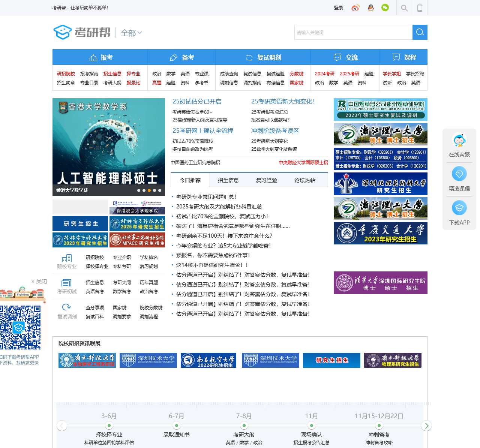This screenshot has height=448, width=480.
Task: Open 考研跨专业常见问题汇总 article
Action: (x=206, y=197)
